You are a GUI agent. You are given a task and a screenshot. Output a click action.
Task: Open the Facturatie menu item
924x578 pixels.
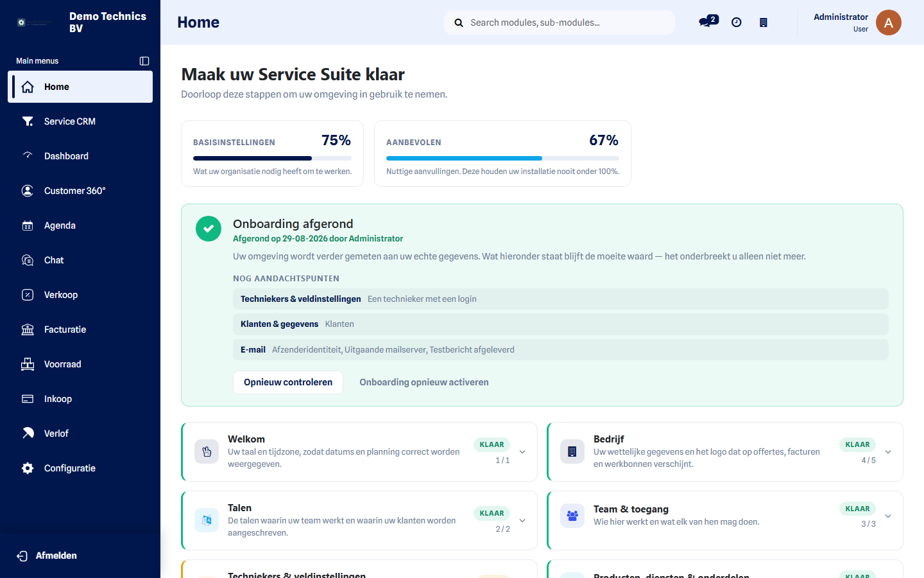80,329
